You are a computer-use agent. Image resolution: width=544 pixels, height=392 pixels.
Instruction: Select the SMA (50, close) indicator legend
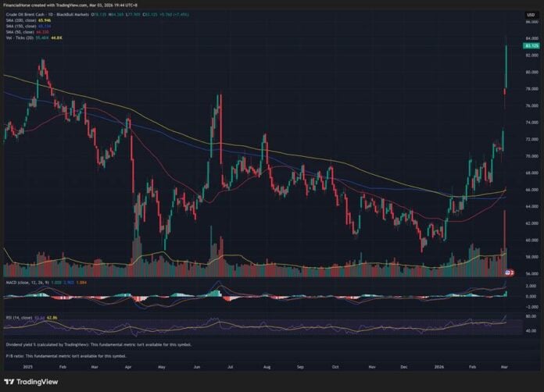(21, 31)
